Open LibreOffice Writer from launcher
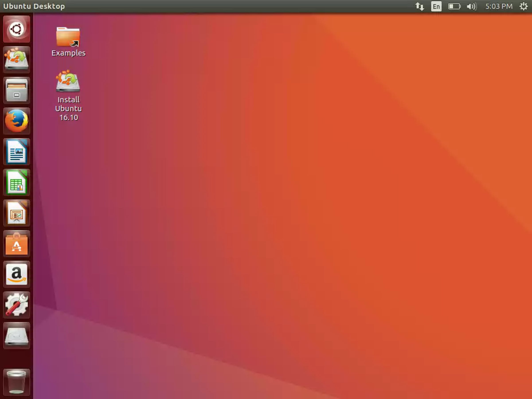 click(17, 152)
